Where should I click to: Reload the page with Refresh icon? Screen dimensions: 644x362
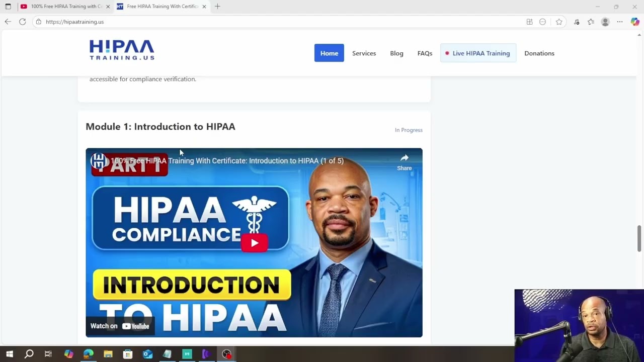(22, 22)
